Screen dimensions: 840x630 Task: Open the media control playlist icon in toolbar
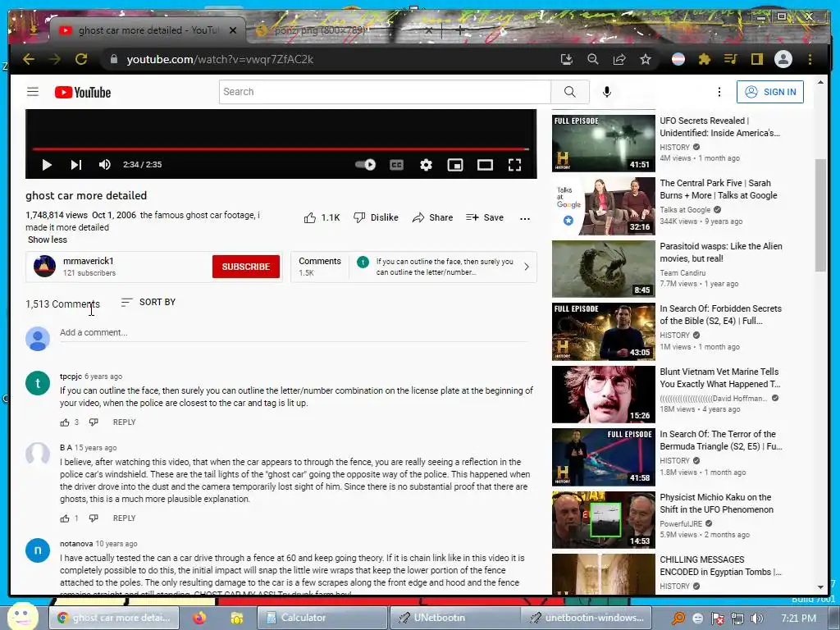[x=731, y=59]
